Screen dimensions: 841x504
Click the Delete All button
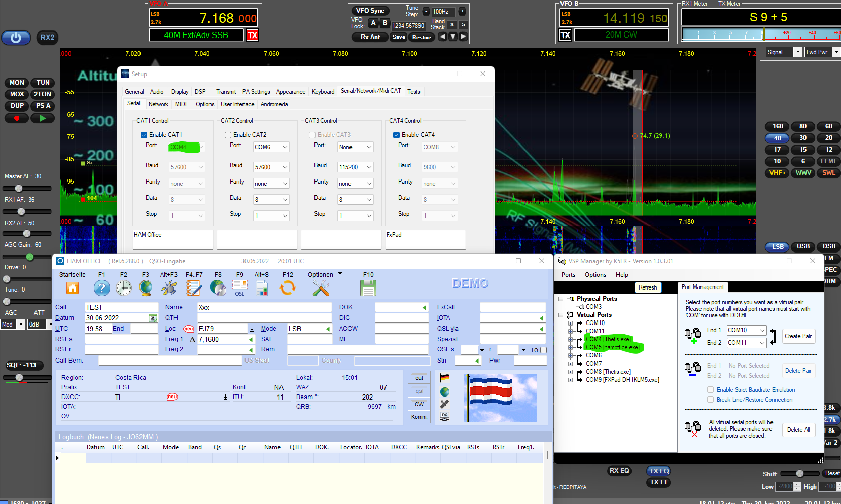pos(798,430)
